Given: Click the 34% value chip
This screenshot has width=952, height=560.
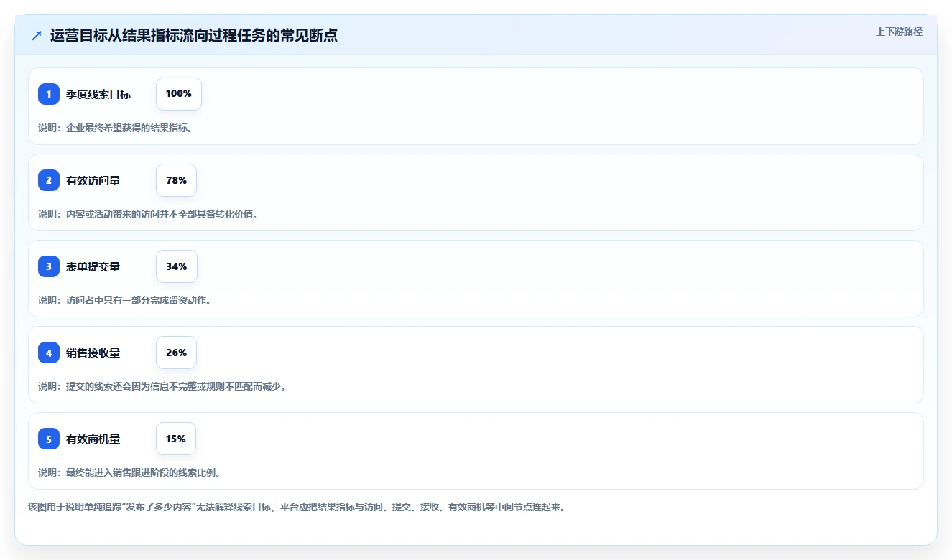Looking at the screenshot, I should [176, 266].
